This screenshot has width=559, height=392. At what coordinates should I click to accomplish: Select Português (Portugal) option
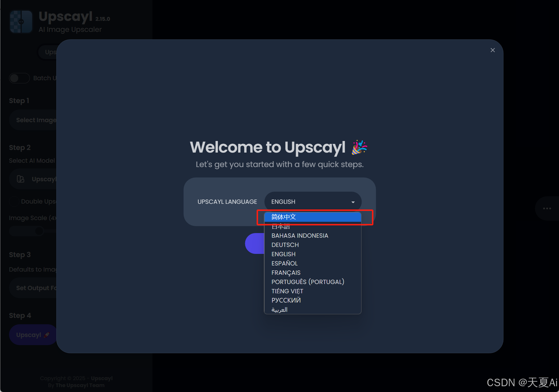(307, 282)
